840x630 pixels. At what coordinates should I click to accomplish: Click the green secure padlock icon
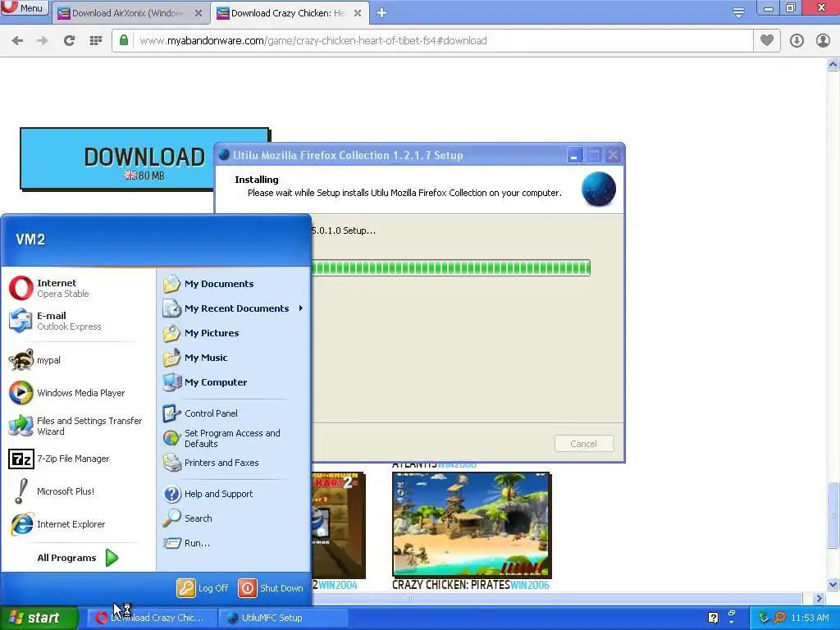tap(124, 40)
